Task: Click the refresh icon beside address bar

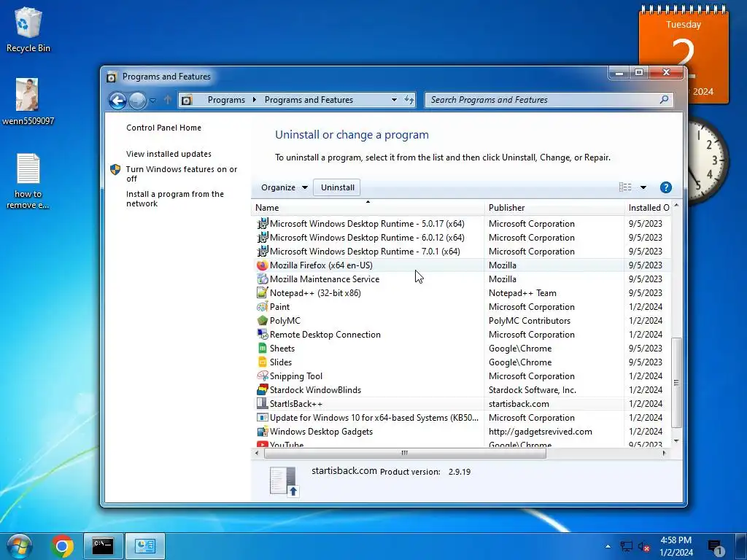Action: (409, 99)
